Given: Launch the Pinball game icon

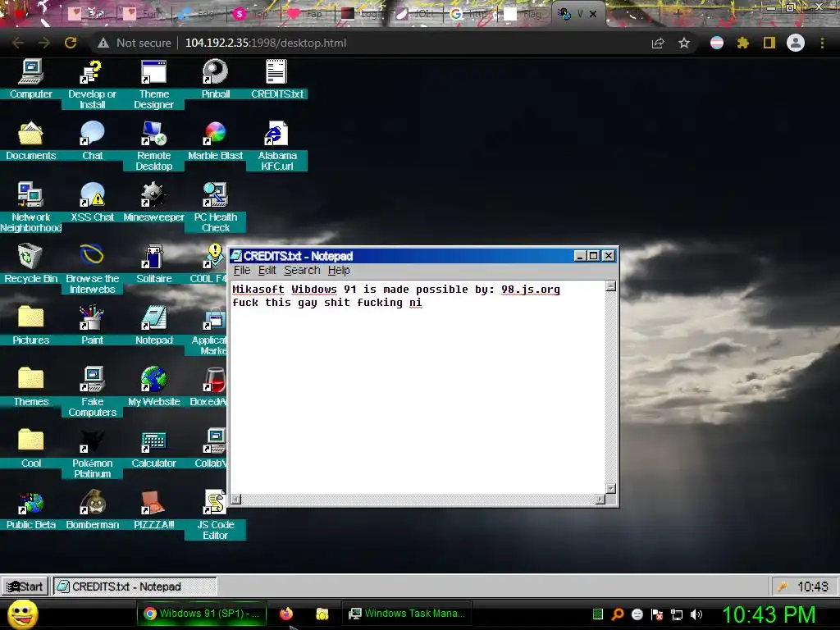Looking at the screenshot, I should coord(216,79).
